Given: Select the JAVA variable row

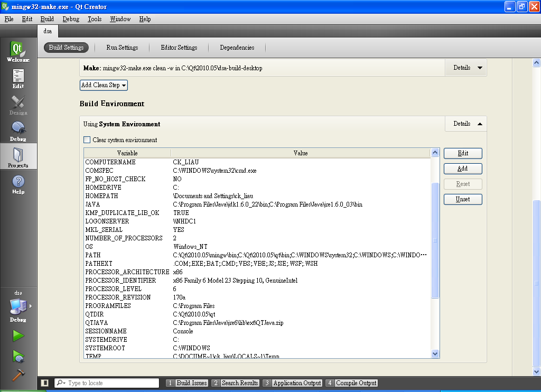Looking at the screenshot, I should [257, 204].
